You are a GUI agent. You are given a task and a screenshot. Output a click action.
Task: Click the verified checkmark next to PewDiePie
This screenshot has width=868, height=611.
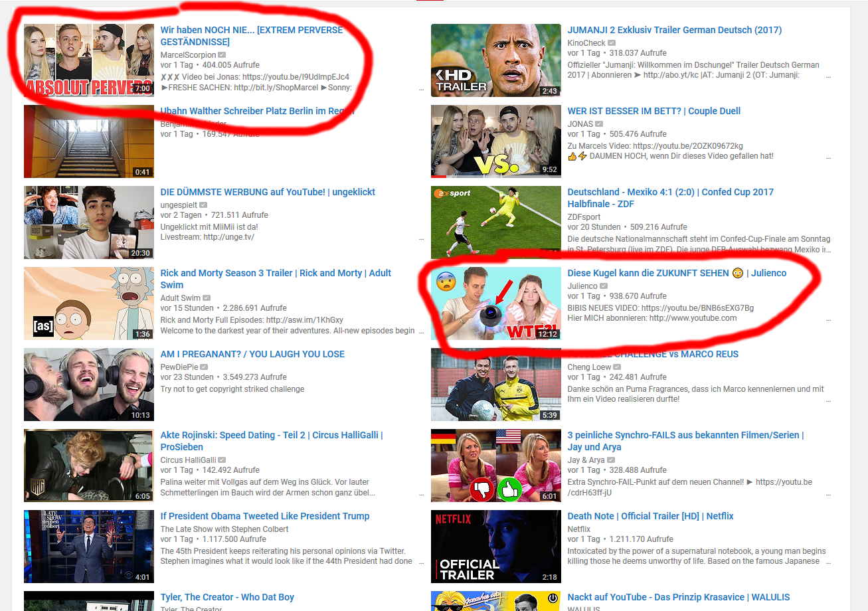click(205, 367)
